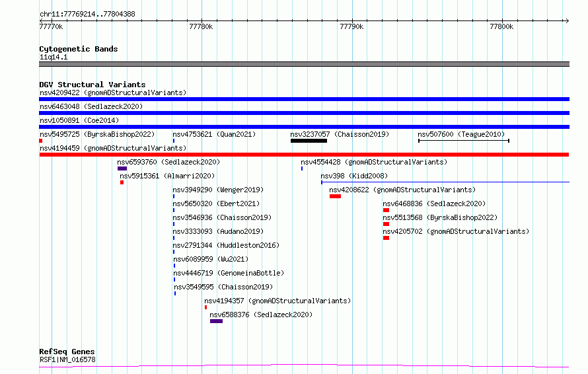
Task: Click the nsv6468836 Sedlazeck2020 label
Action: 434,204
